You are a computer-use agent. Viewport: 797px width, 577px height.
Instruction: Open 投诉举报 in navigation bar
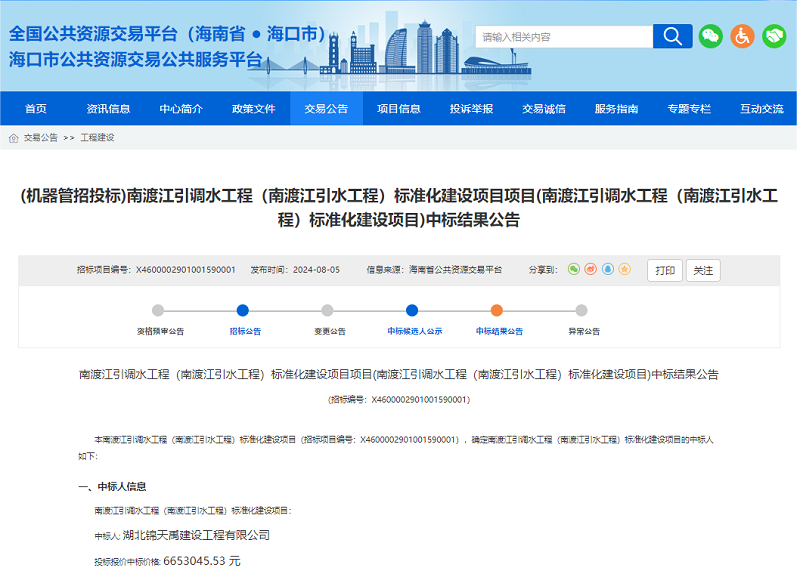click(x=471, y=109)
